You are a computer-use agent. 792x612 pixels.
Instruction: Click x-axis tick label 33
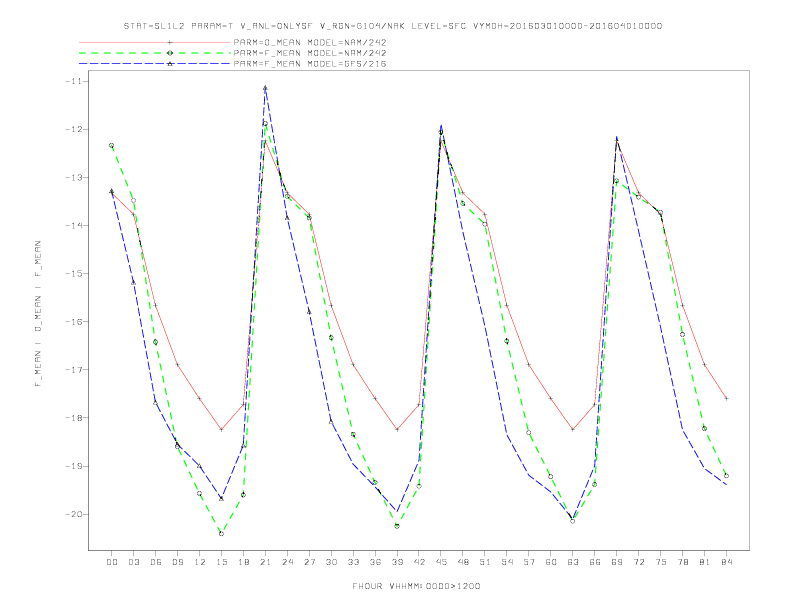(353, 562)
